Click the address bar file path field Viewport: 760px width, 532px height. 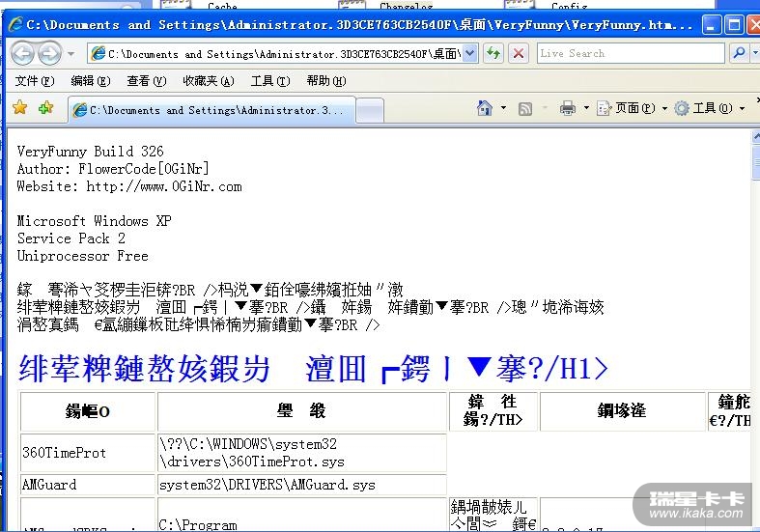coord(284,54)
